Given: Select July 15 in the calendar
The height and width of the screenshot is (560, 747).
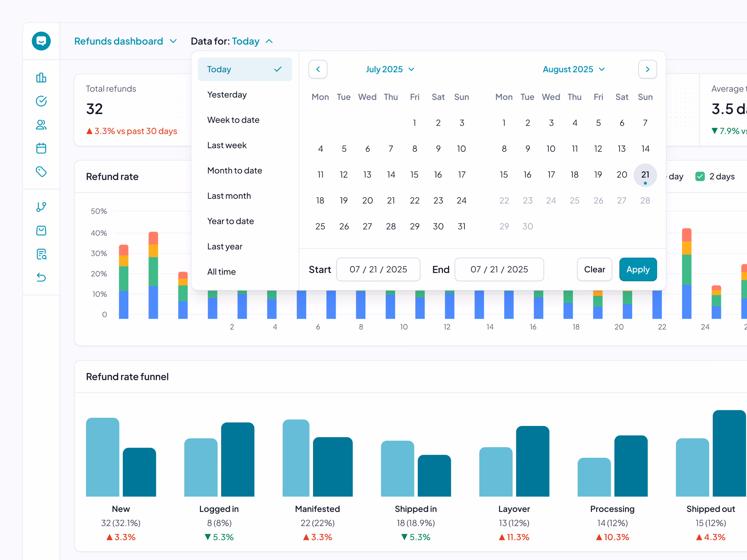Looking at the screenshot, I should tap(414, 175).
